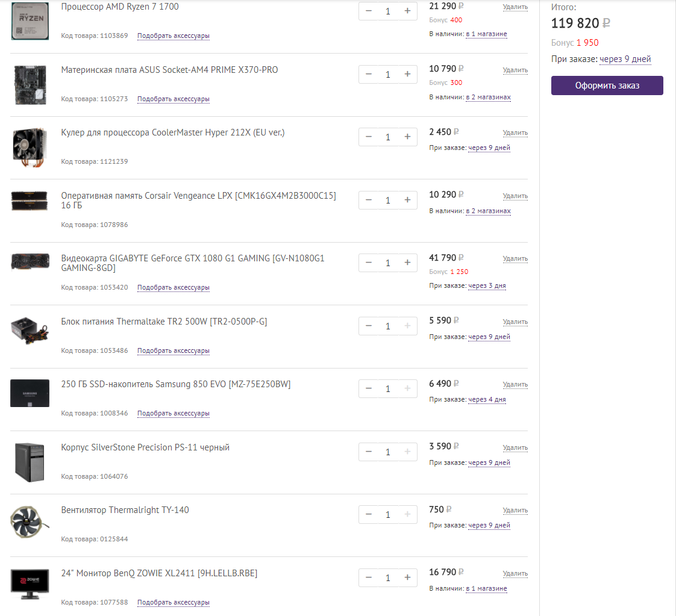Image resolution: width=676 pixels, height=616 pixels.
Task: Decrease Thermaltake TR2 500W quantity
Action: pyautogui.click(x=369, y=326)
